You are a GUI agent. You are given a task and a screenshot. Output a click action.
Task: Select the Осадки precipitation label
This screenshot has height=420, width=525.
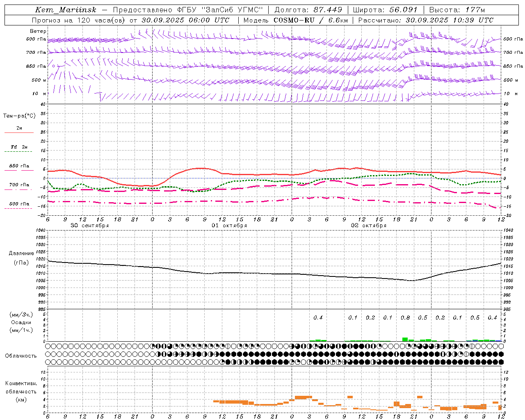pos(21,322)
